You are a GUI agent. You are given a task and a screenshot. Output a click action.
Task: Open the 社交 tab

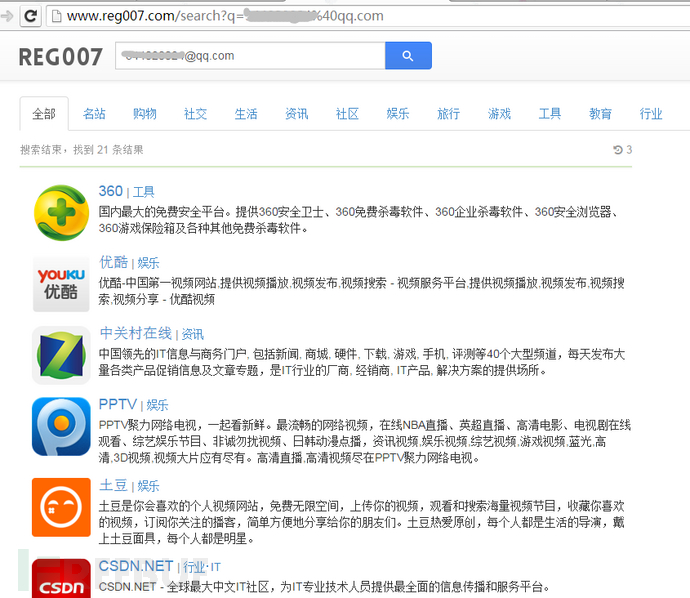click(x=195, y=114)
